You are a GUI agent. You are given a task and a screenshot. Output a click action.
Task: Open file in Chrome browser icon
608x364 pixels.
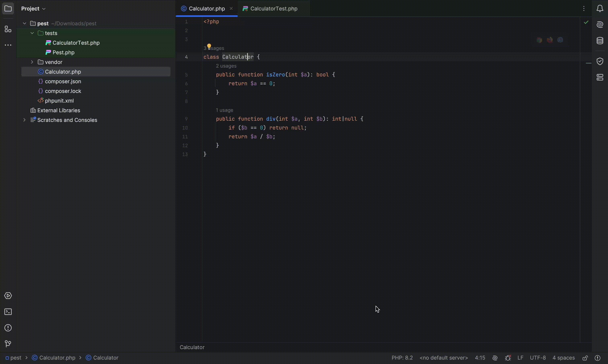[x=539, y=40]
